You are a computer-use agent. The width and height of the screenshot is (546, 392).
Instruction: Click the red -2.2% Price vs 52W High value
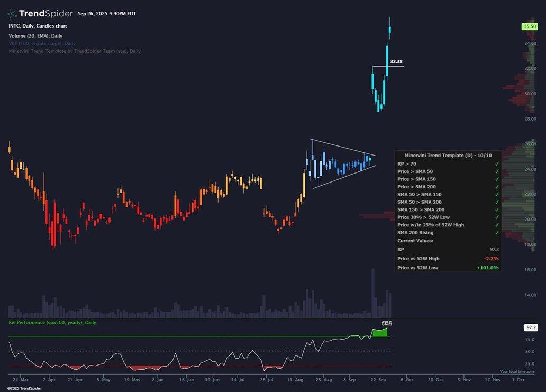(492, 259)
